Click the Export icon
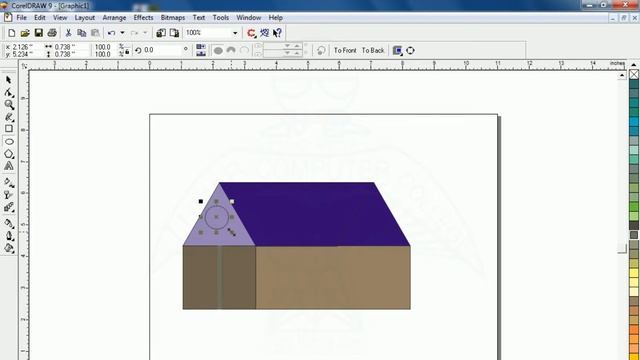 click(174, 33)
